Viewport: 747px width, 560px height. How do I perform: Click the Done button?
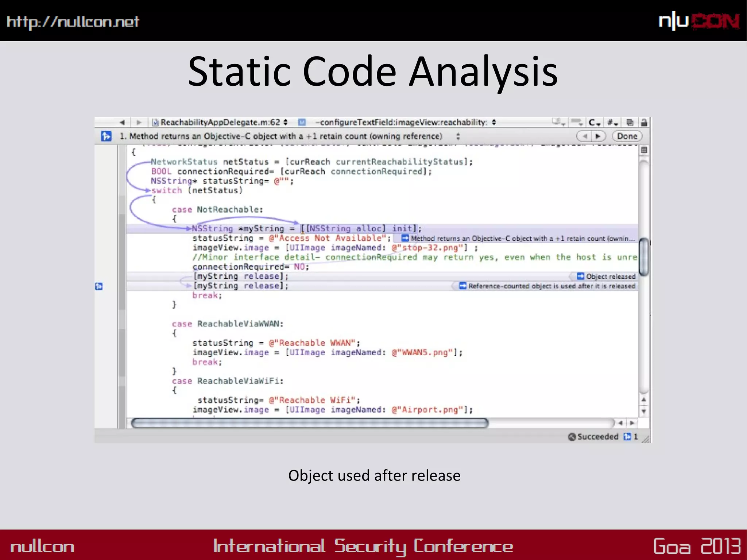[627, 136]
